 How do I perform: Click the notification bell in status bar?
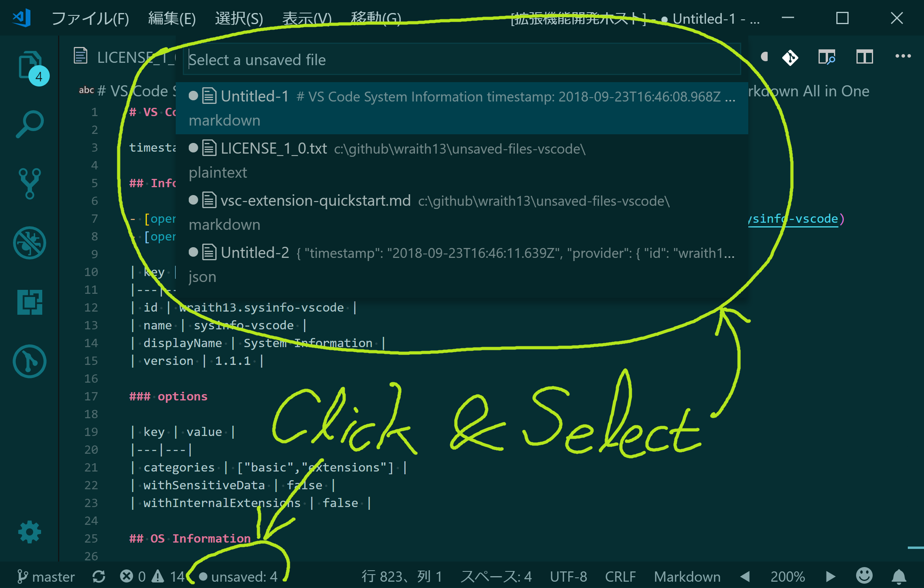pyautogui.click(x=899, y=577)
